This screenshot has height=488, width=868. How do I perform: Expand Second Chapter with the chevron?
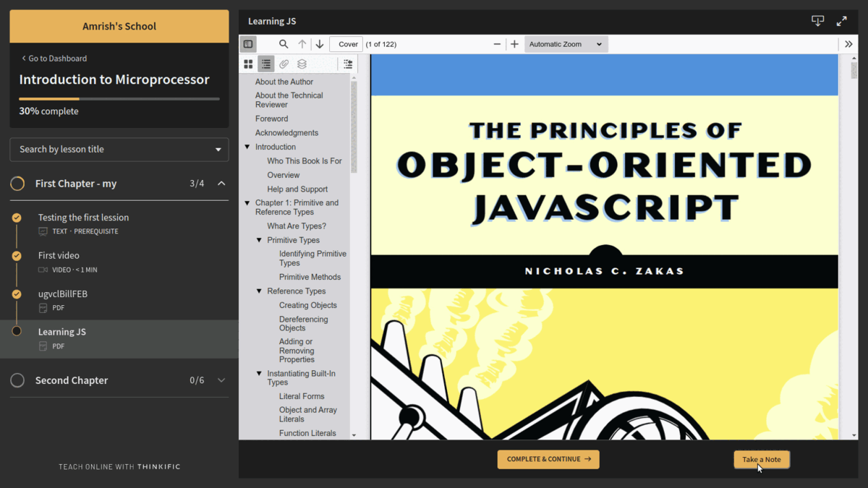click(x=221, y=380)
